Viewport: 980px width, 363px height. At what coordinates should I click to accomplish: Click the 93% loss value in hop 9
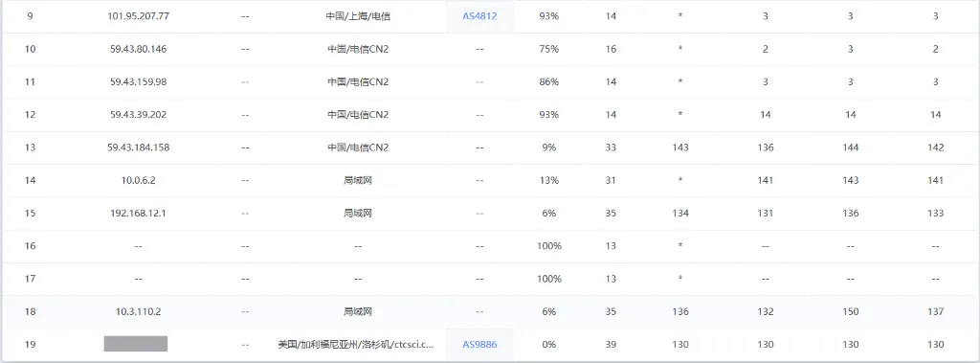pyautogui.click(x=548, y=16)
